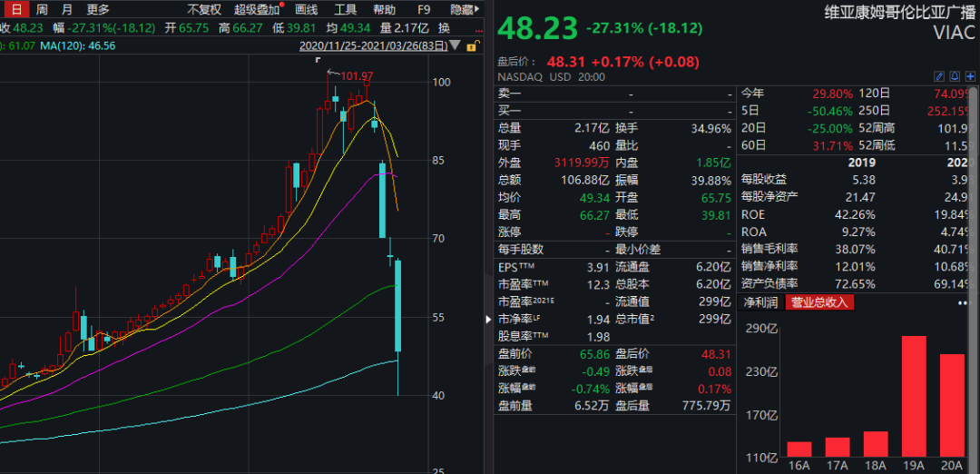Open the 工具 menu
This screenshot has height=474, width=980.
[345, 10]
